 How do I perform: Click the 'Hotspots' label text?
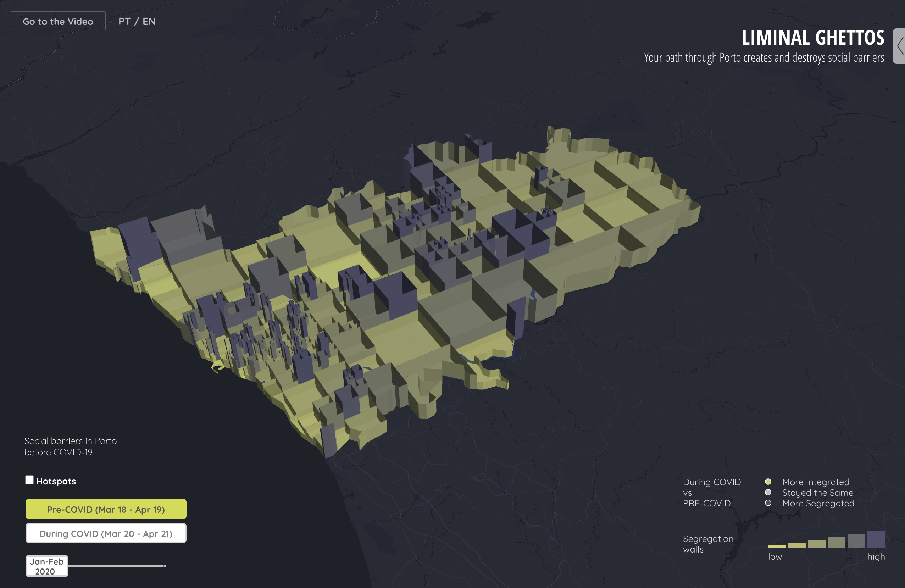(x=56, y=481)
